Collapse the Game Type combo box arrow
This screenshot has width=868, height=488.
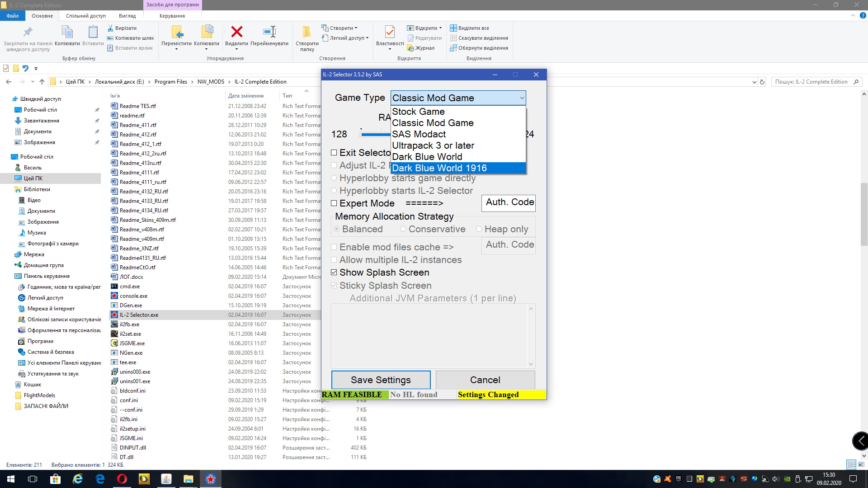pos(522,98)
